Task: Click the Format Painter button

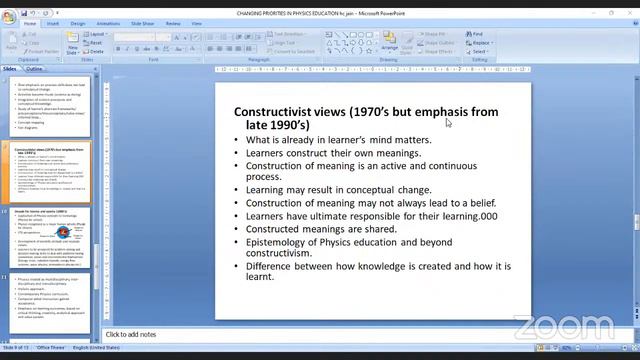Action: pos(41,51)
